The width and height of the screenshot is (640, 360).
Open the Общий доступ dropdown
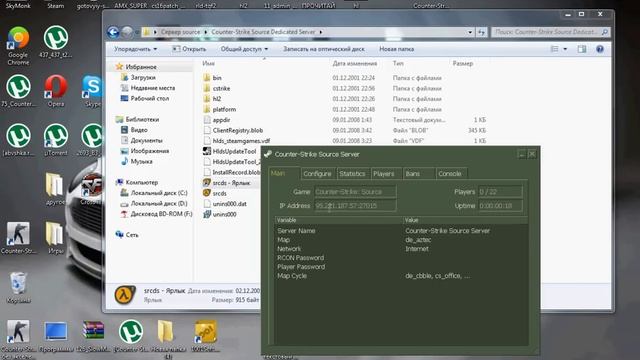click(x=244, y=49)
